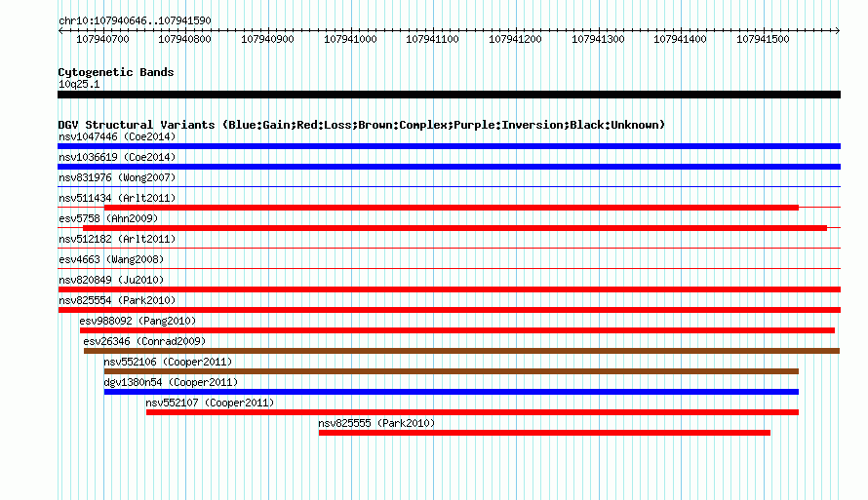Viewport: 868px width, 500px height.
Task: Click the Cytogenetic Bands track title
Action: pos(116,72)
